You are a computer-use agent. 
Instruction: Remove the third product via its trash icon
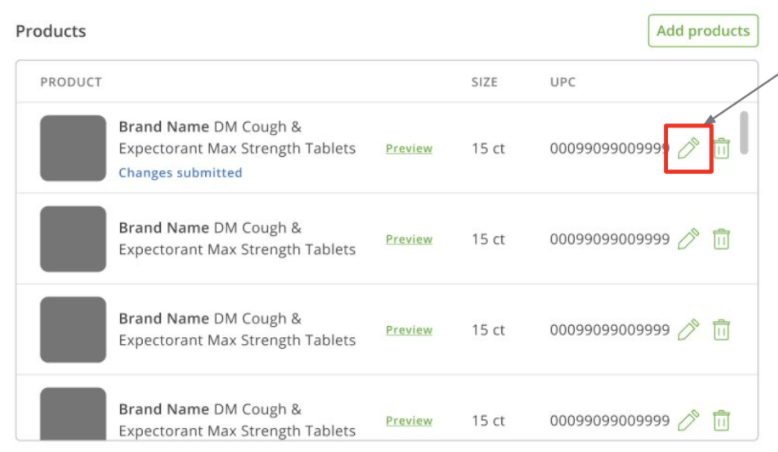click(721, 330)
